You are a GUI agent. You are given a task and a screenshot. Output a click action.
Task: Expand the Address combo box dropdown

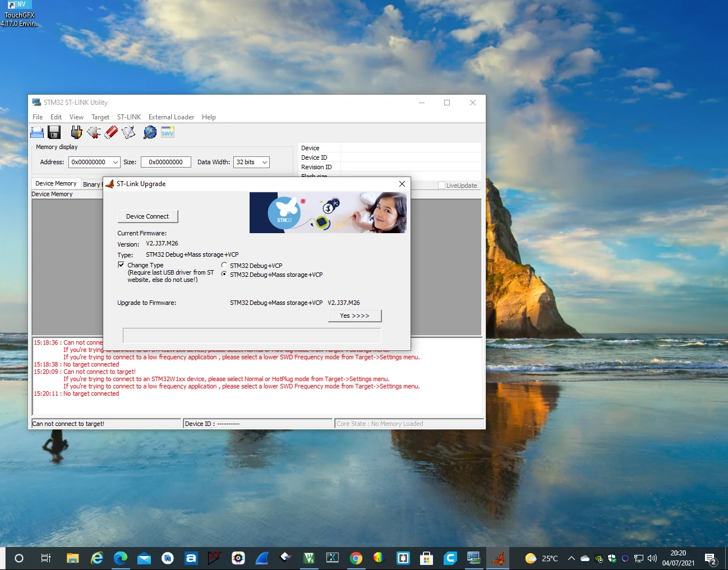pos(116,162)
